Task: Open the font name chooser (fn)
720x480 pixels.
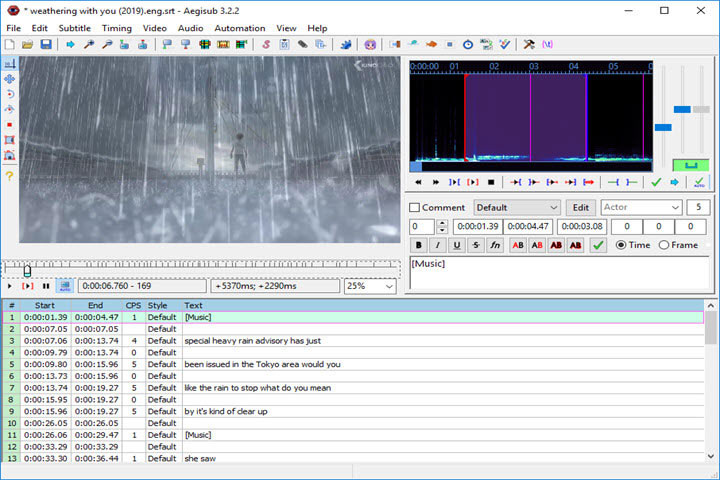Action: (495, 245)
